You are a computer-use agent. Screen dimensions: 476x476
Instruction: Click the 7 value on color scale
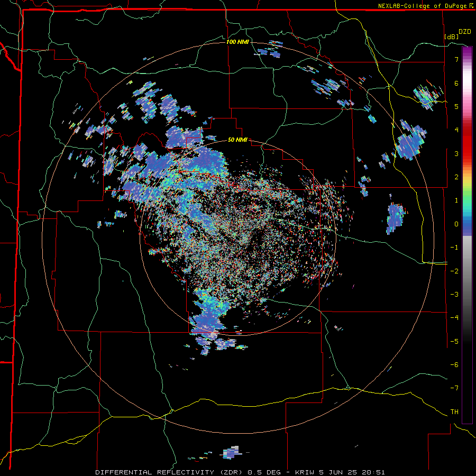pyautogui.click(x=456, y=59)
